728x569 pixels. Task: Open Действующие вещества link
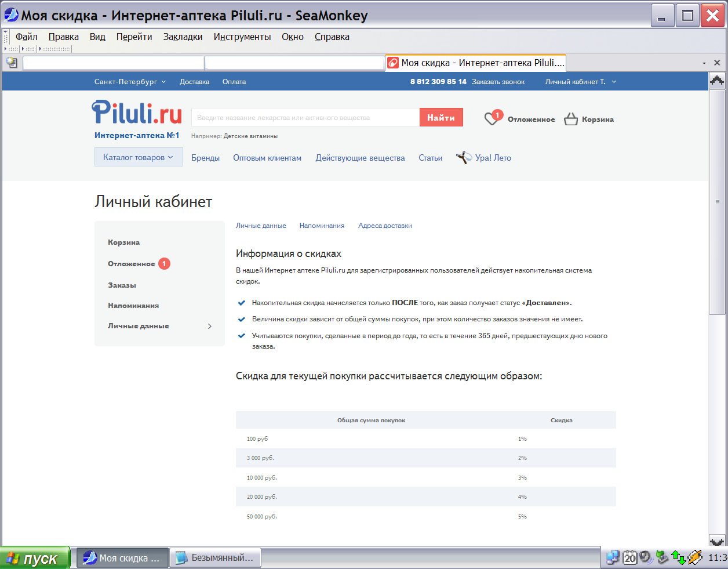click(x=360, y=158)
